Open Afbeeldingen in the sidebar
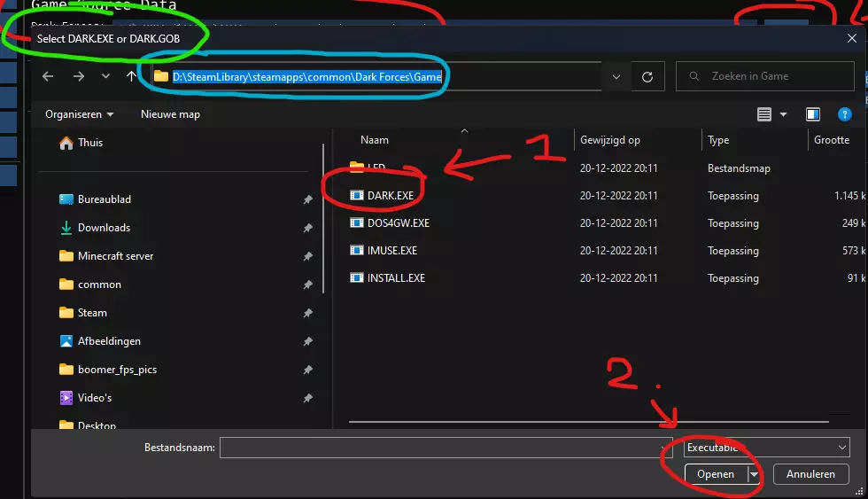The image size is (868, 499). (99, 341)
